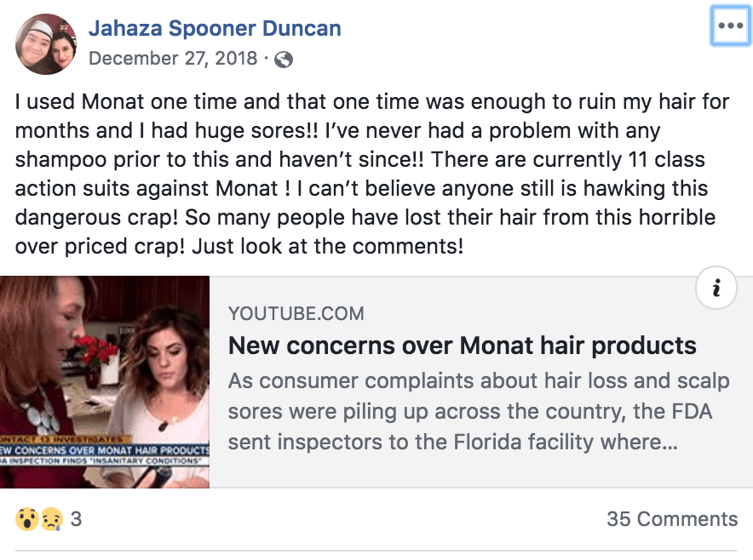Click the December 27, 2018 timestamp

(x=173, y=59)
